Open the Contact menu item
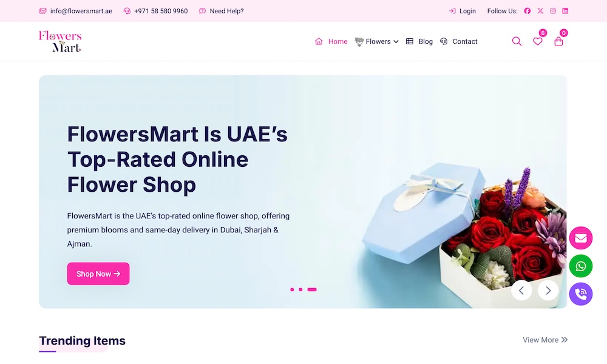The height and width of the screenshot is (364, 607). pos(459,41)
